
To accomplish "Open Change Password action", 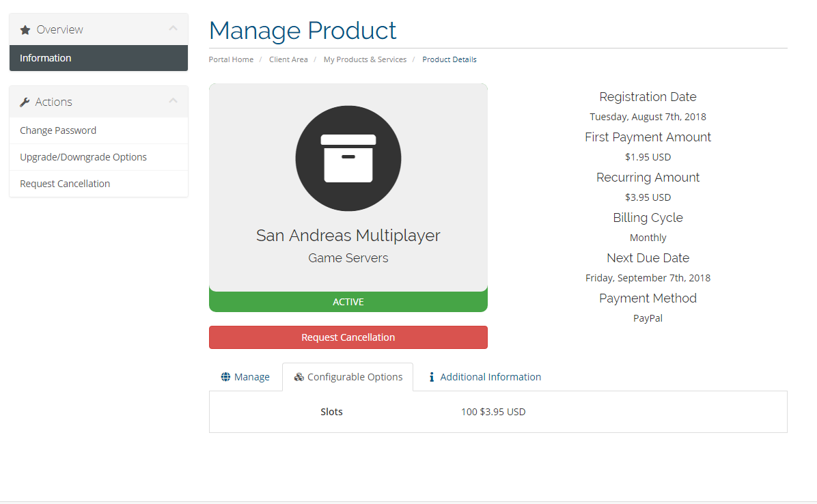I will (98, 130).
